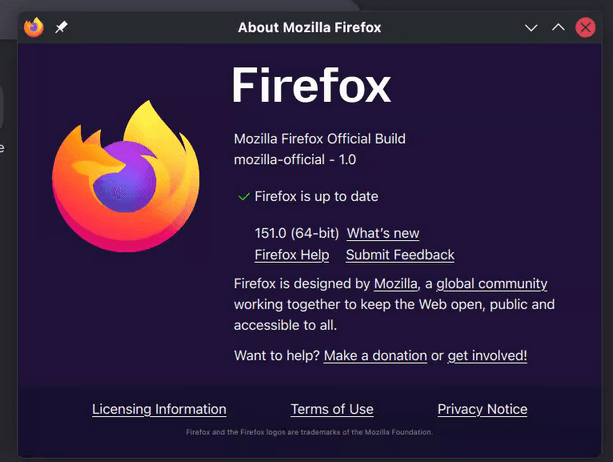Follow the global community link
Screen dimensions: 613x462
[x=492, y=284]
